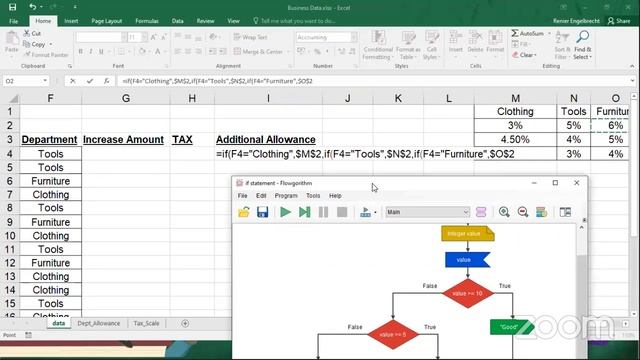Screen dimensions: 640x360
Task: Click Format Painter in Clipboard group
Action: point(46,55)
